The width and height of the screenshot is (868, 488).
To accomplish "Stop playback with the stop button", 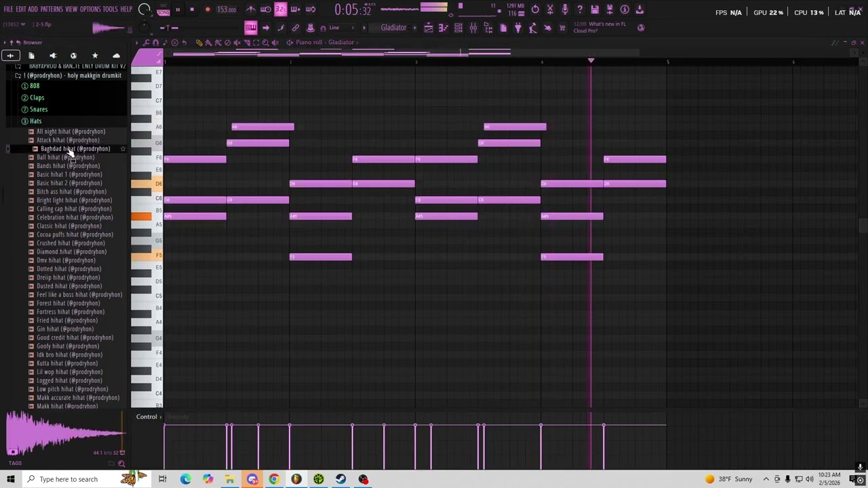I will pos(192,9).
